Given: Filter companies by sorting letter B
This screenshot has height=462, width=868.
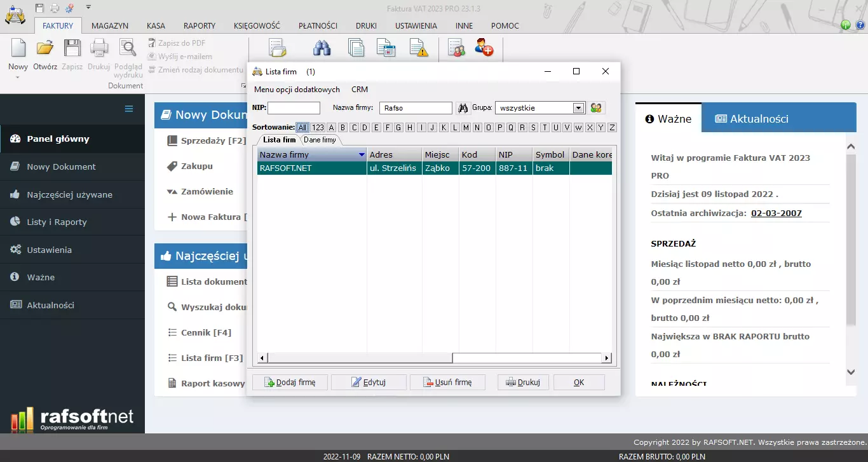Looking at the screenshot, I should 342,128.
